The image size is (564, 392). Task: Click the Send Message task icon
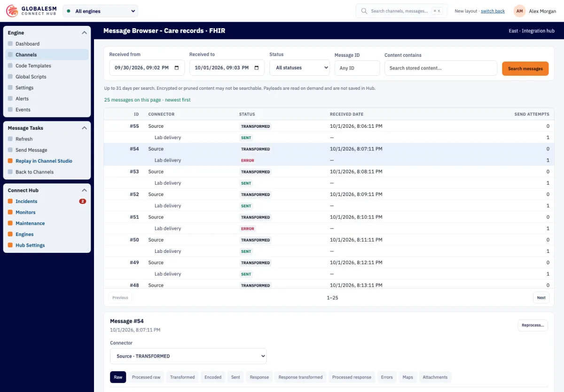[x=10, y=150]
